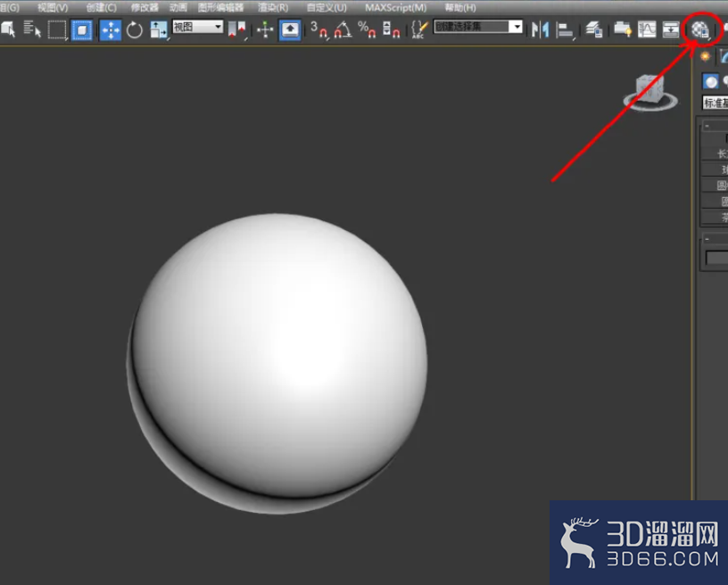Screen dimensions: 728x585
Task: Open the 自定义(U) menu
Action: coord(327,7)
